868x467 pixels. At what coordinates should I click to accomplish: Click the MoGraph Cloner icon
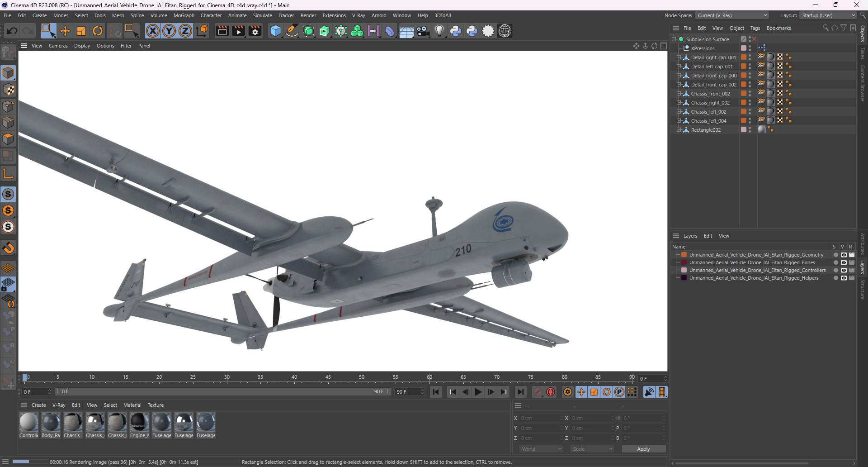pos(357,31)
